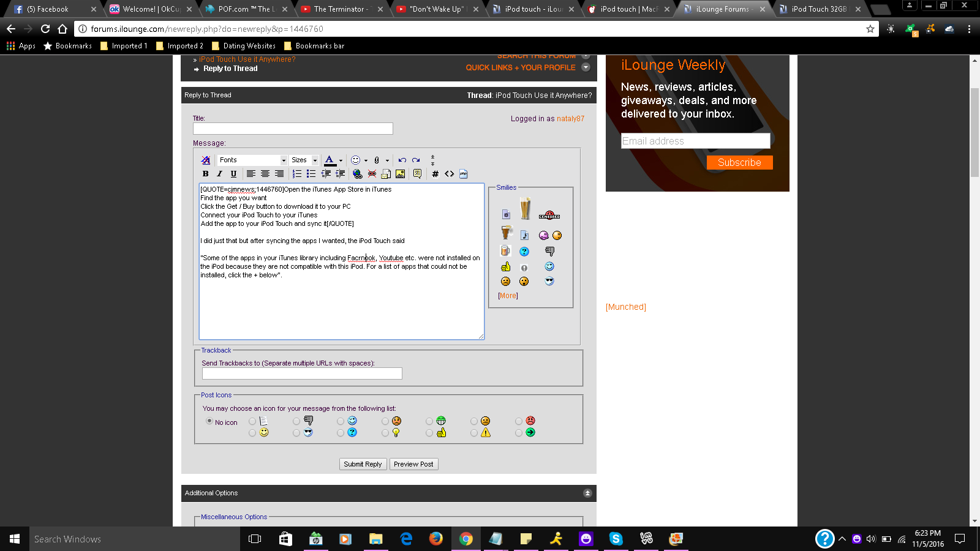Screen dimensions: 980x551
Task: Increase indent of the message text
Action: click(341, 174)
